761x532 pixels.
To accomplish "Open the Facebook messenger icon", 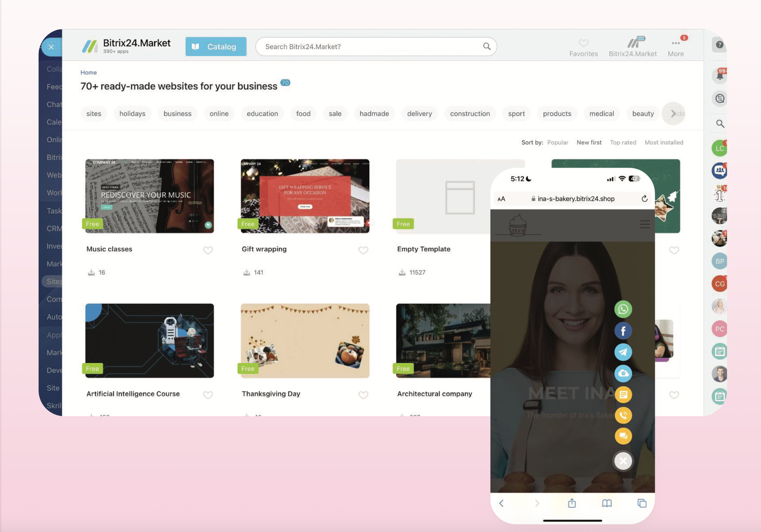I will tap(623, 331).
